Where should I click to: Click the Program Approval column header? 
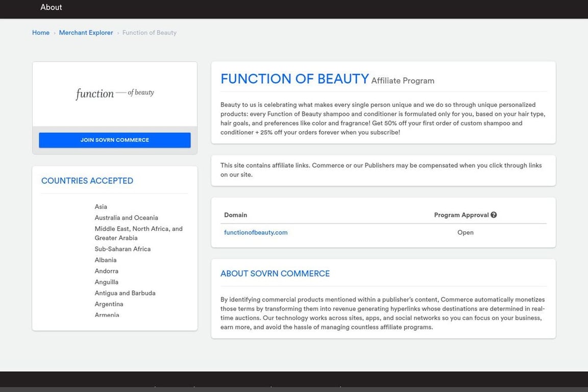[461, 215]
